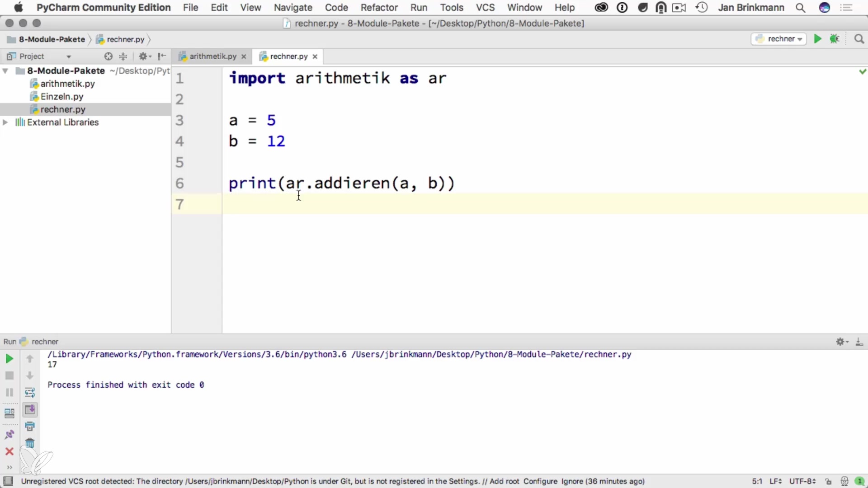The image size is (868, 488).
Task: Click Configure in the VCS notification
Action: tap(540, 482)
